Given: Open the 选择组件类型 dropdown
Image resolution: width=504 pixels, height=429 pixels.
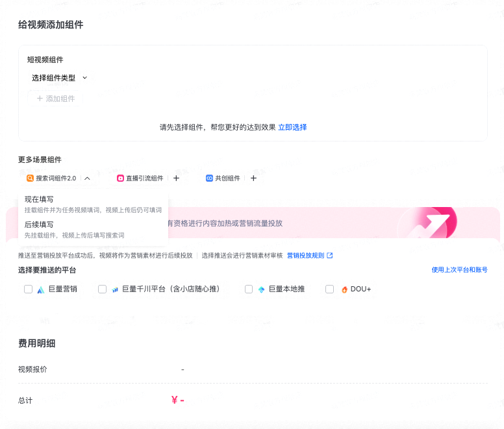Looking at the screenshot, I should tap(59, 78).
